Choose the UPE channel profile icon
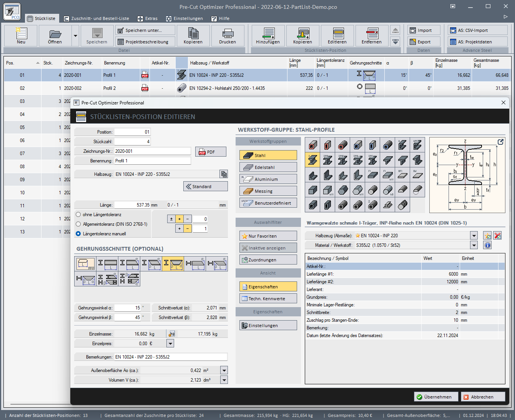This screenshot has width=515, height=420. (x=417, y=145)
